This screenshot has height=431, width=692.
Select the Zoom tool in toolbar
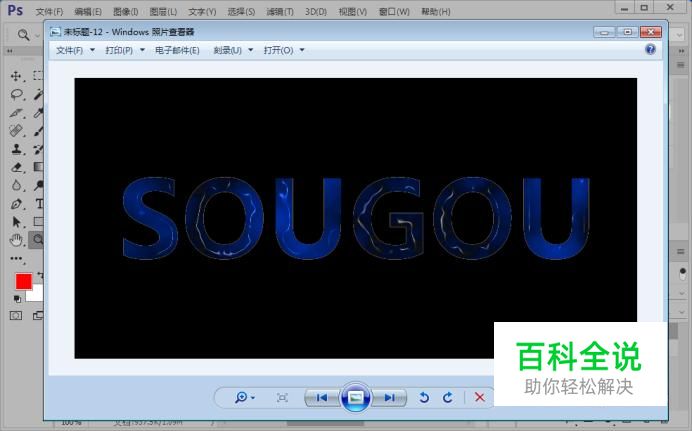click(x=38, y=240)
